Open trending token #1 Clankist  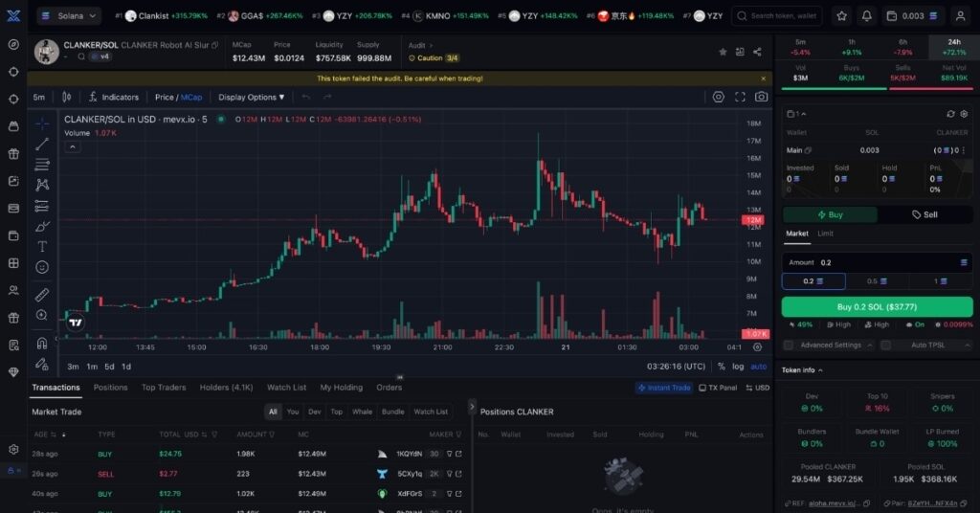point(162,15)
